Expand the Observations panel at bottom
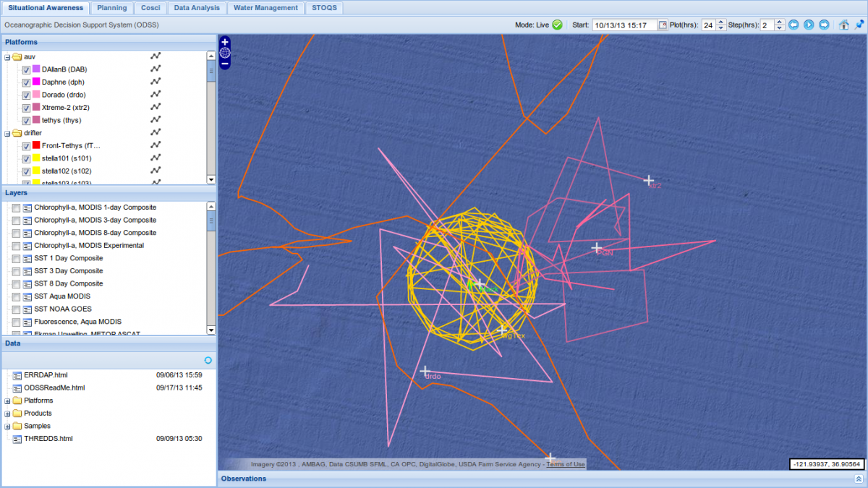The width and height of the screenshot is (868, 488). tap(858, 479)
